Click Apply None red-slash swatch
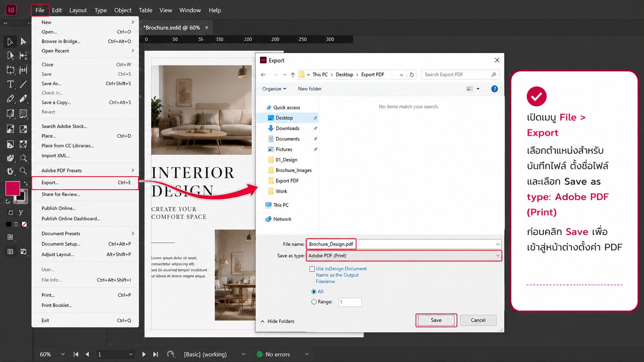This screenshot has width=644, height=362. [x=24, y=224]
